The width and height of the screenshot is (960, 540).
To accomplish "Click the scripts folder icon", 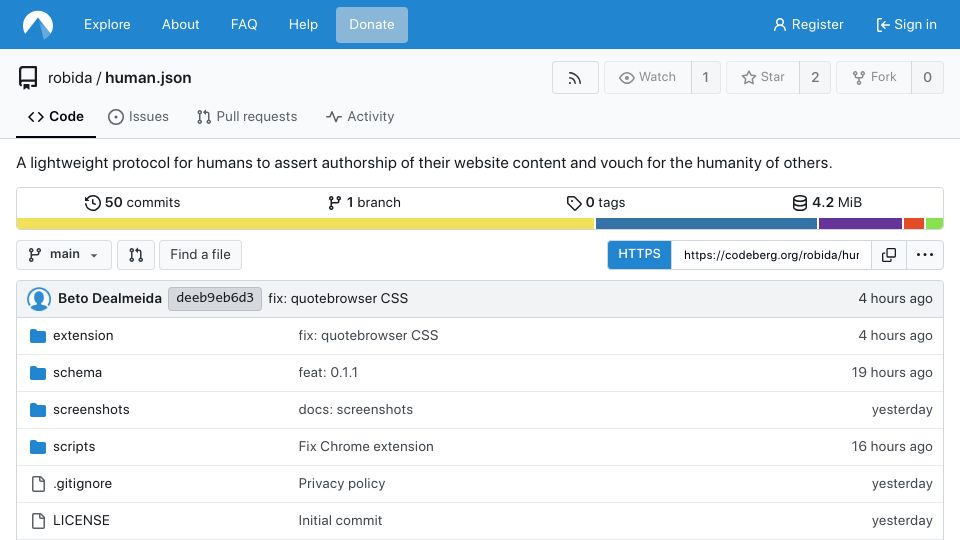I will (x=38, y=447).
